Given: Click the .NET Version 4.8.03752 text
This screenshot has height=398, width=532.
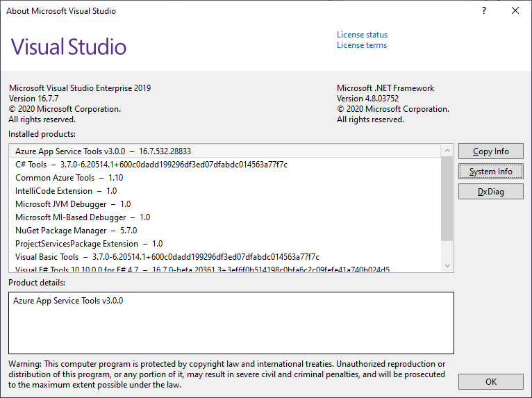Looking at the screenshot, I should [x=367, y=99].
